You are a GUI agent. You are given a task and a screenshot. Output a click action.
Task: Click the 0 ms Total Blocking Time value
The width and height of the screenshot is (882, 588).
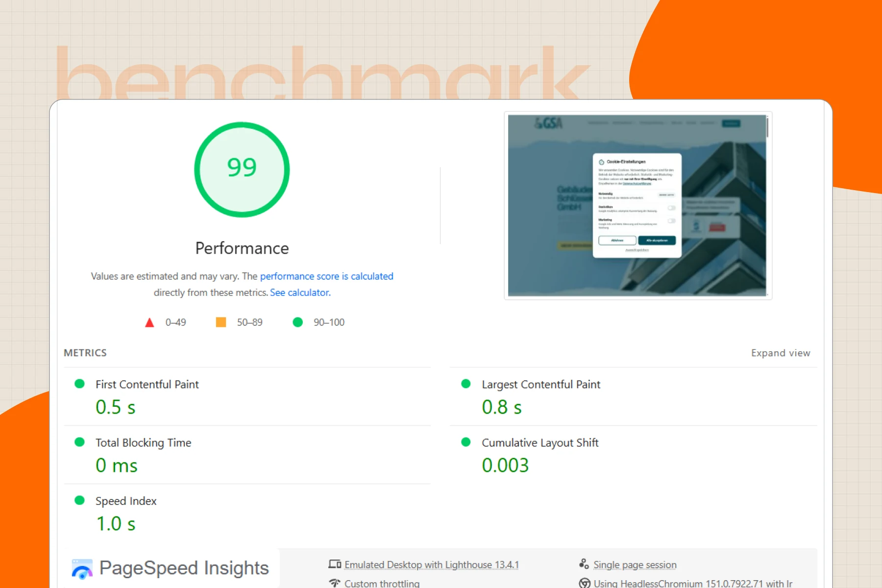click(117, 465)
